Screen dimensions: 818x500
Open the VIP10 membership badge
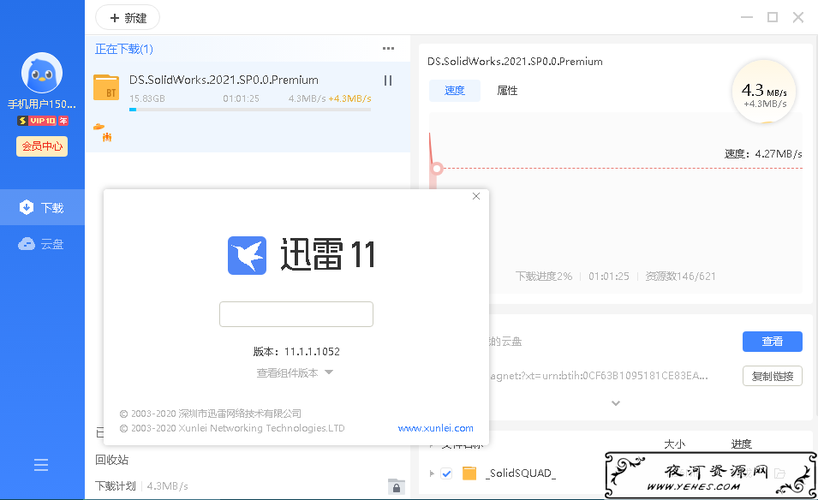click(x=42, y=121)
